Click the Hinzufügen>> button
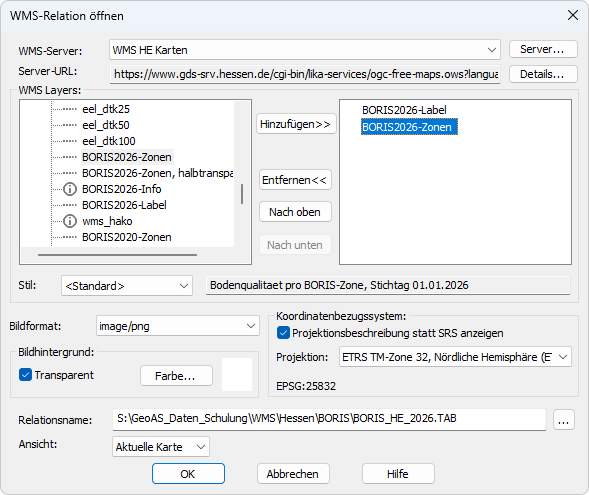 pyautogui.click(x=295, y=124)
